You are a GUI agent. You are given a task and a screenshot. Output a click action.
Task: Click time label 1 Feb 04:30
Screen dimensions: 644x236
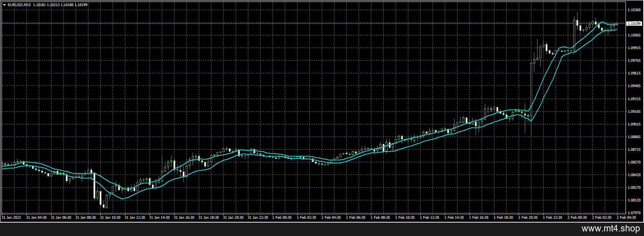point(331,218)
